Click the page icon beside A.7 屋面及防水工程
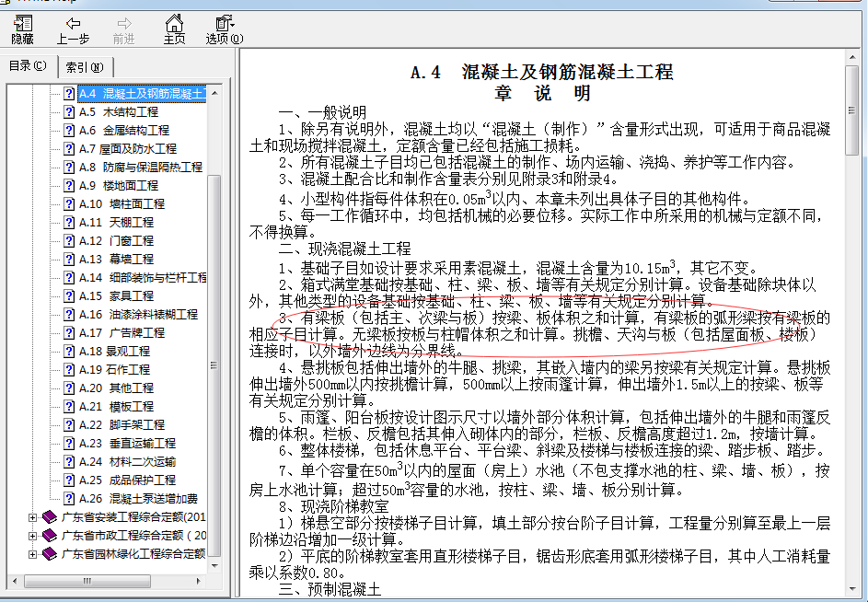The width and height of the screenshot is (868, 602). [x=69, y=148]
